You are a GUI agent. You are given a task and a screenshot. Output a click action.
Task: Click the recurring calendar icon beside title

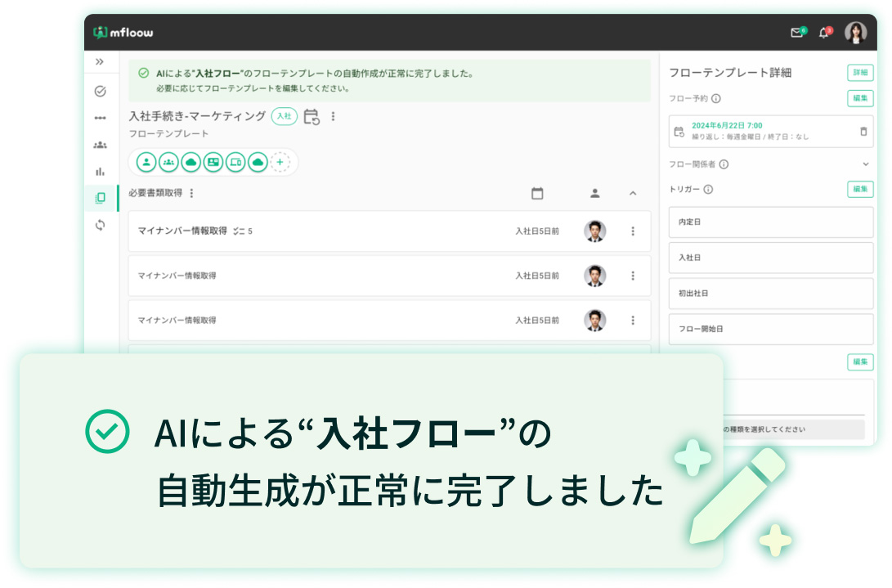(312, 117)
